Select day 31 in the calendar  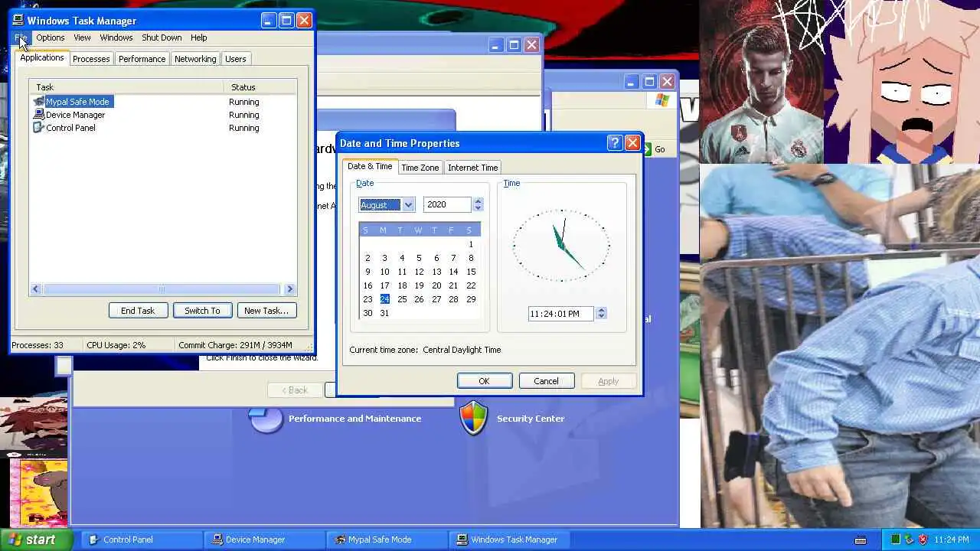[x=384, y=313]
